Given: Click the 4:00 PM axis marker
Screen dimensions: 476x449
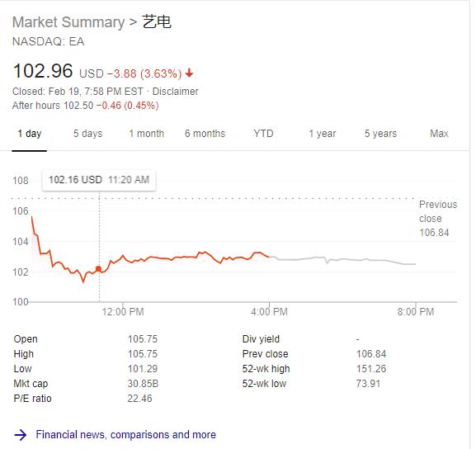Looking at the screenshot, I should pos(269,312).
